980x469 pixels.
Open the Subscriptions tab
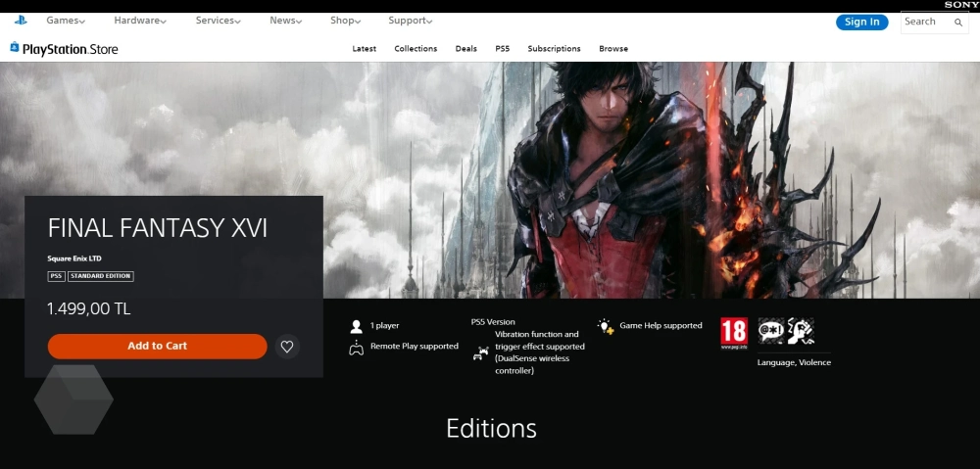[554, 49]
